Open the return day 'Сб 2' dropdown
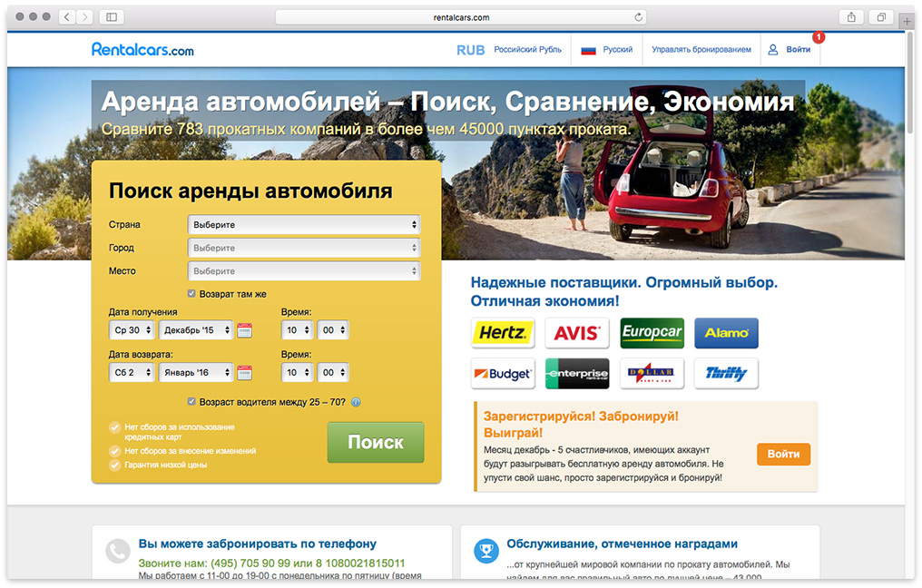This screenshot has height=588, width=922. pos(132,372)
